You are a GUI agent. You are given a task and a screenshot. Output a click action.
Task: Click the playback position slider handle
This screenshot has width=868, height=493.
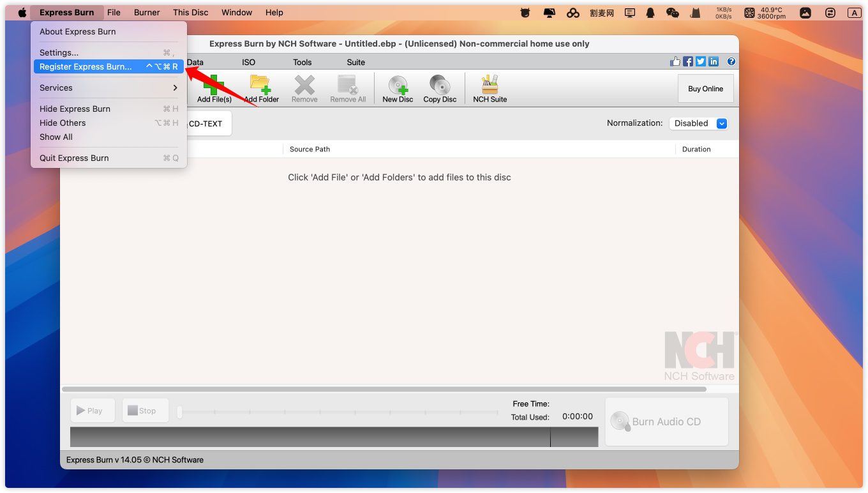[180, 413]
